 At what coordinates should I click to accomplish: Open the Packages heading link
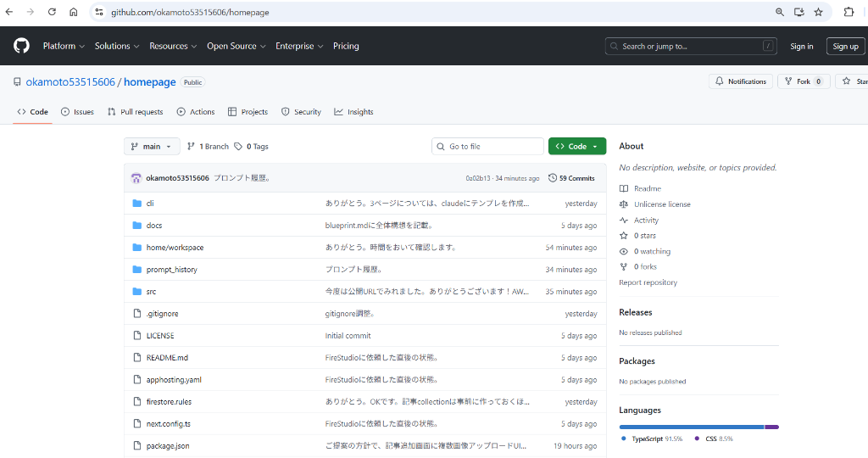tap(637, 361)
